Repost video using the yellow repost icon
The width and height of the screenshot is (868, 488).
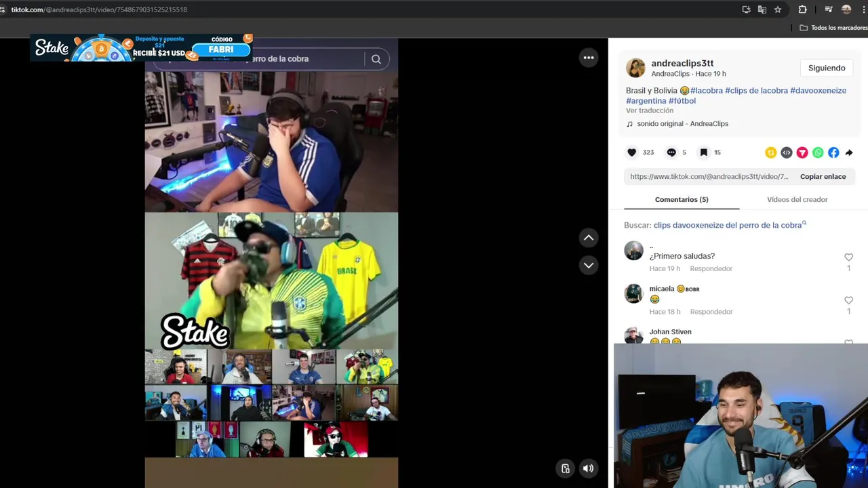coord(770,152)
